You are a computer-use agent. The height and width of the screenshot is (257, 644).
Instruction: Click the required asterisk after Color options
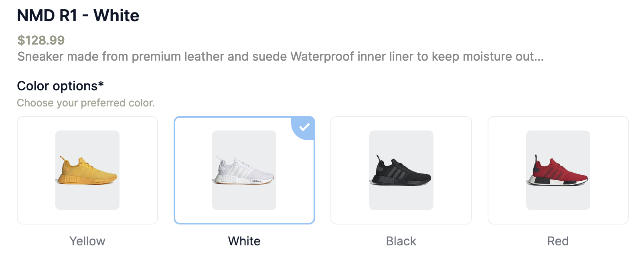click(x=101, y=84)
